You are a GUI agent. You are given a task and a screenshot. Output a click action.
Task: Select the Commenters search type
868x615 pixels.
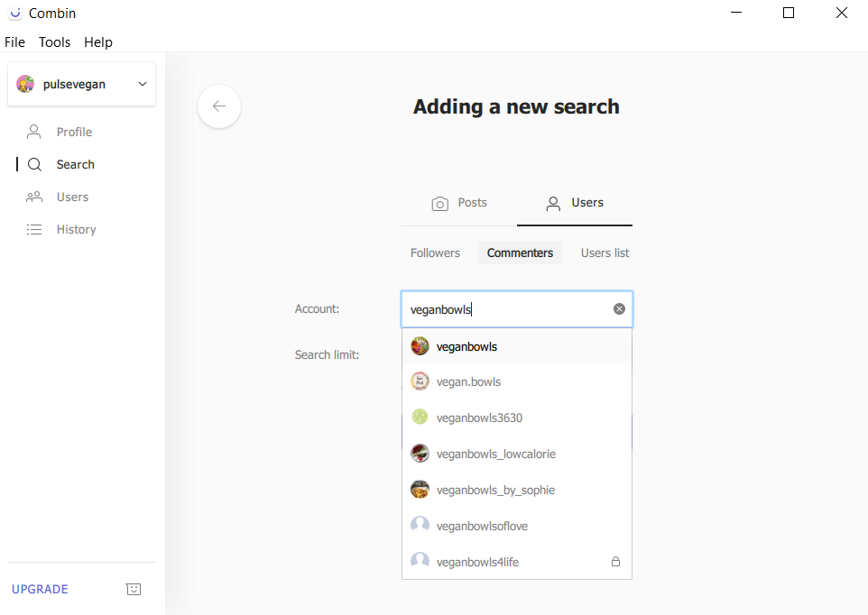tap(520, 252)
